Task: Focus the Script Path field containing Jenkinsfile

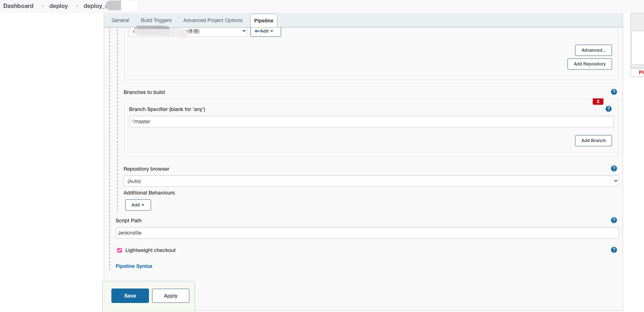Action: click(x=367, y=233)
